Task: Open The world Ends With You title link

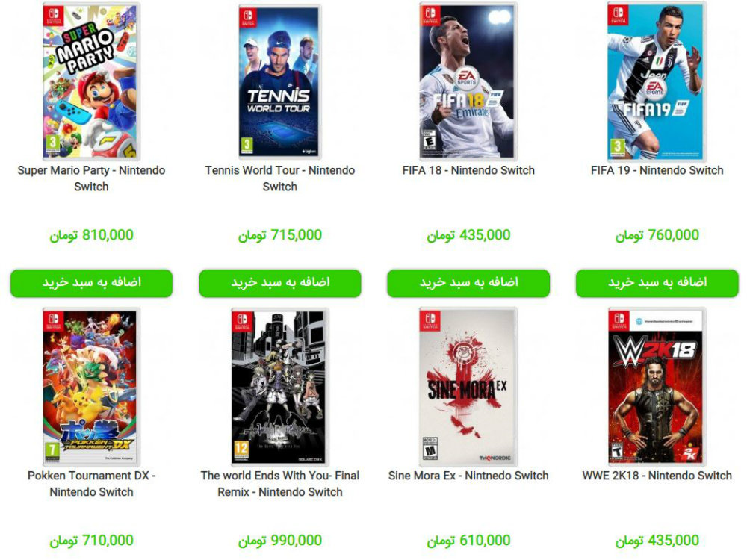Action: (280, 483)
